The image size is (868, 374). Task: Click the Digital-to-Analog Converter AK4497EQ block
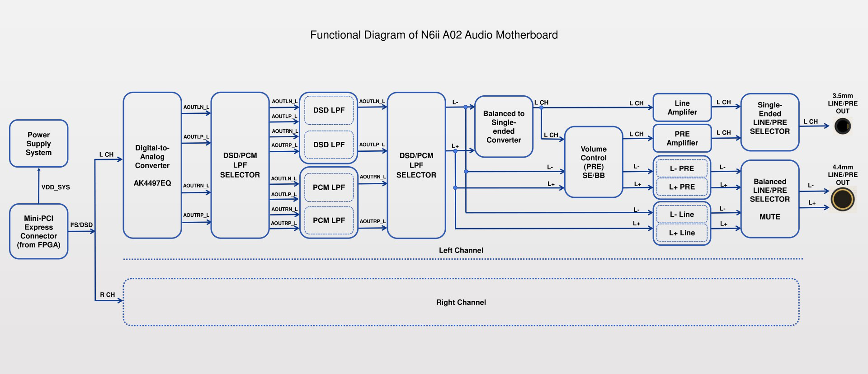point(152,165)
